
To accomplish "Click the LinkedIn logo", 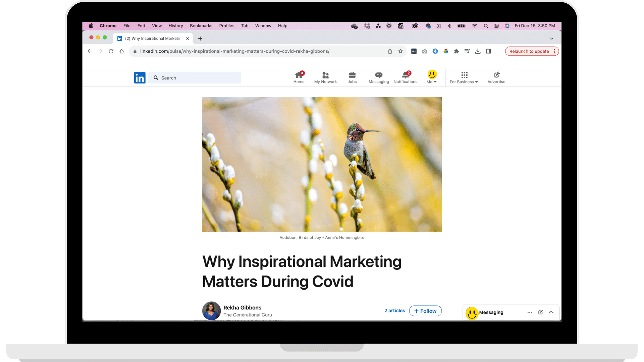I will [140, 78].
